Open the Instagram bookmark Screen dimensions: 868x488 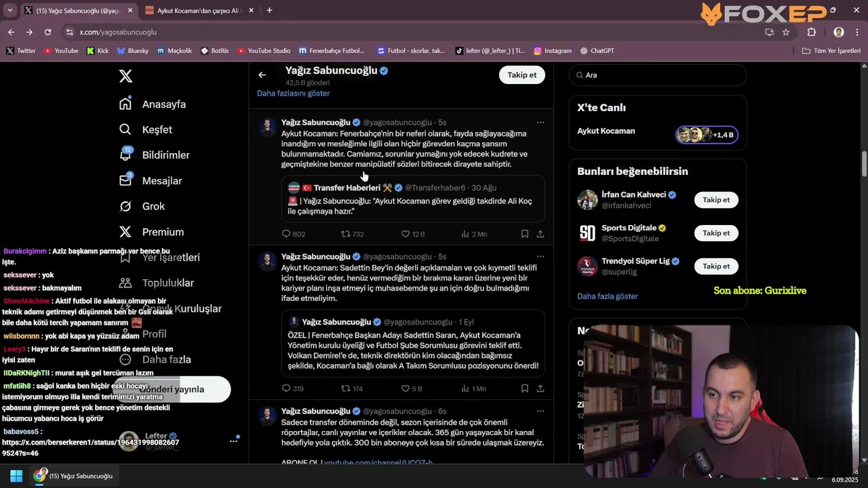[553, 51]
